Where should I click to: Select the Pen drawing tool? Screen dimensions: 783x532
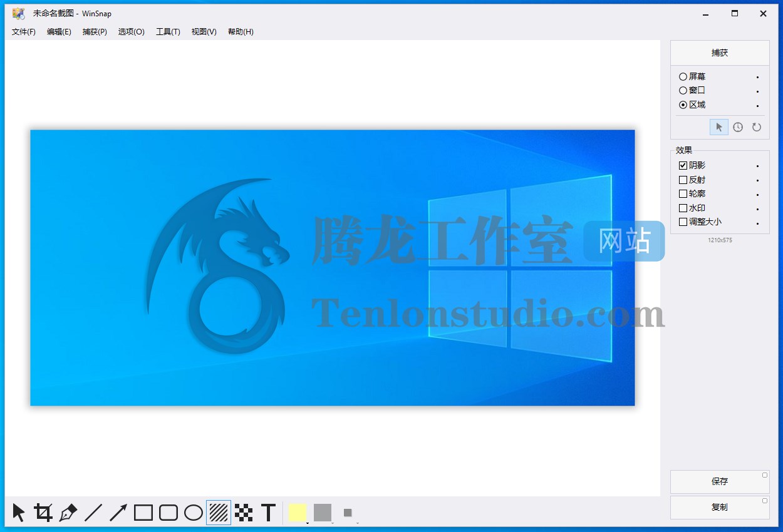coord(68,513)
